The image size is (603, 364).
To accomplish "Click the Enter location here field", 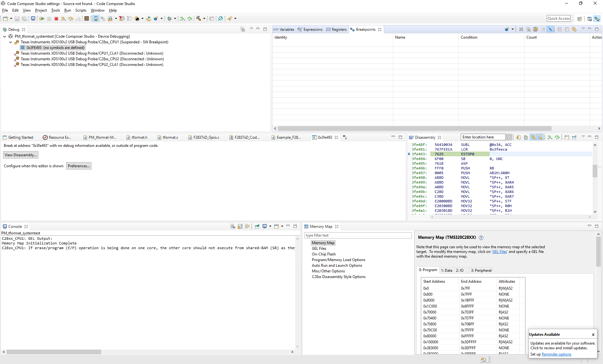I will tap(482, 137).
